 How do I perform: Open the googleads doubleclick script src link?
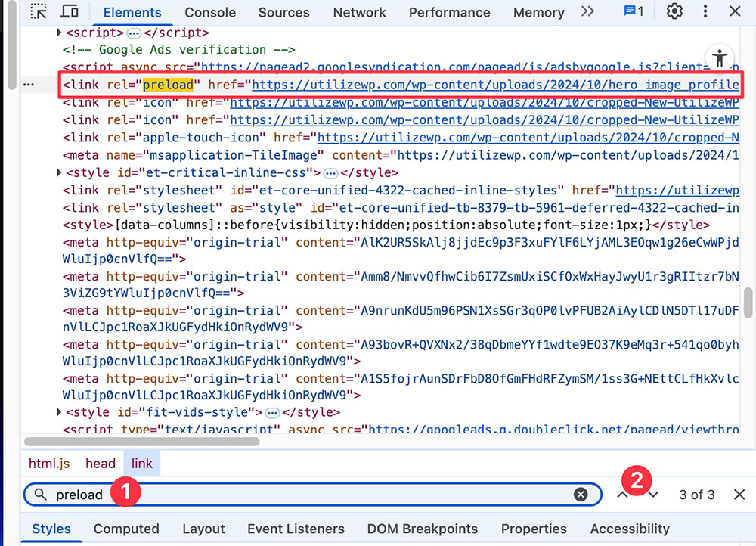[x=553, y=428]
